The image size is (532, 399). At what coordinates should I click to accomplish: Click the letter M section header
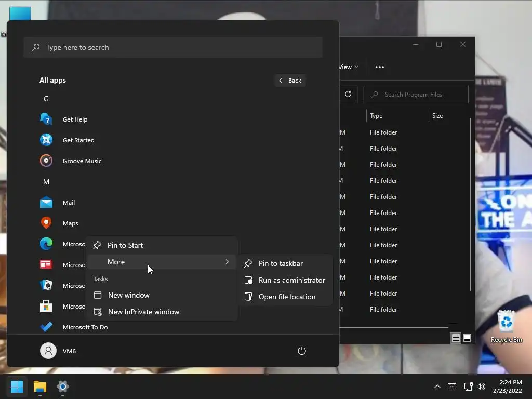46,182
